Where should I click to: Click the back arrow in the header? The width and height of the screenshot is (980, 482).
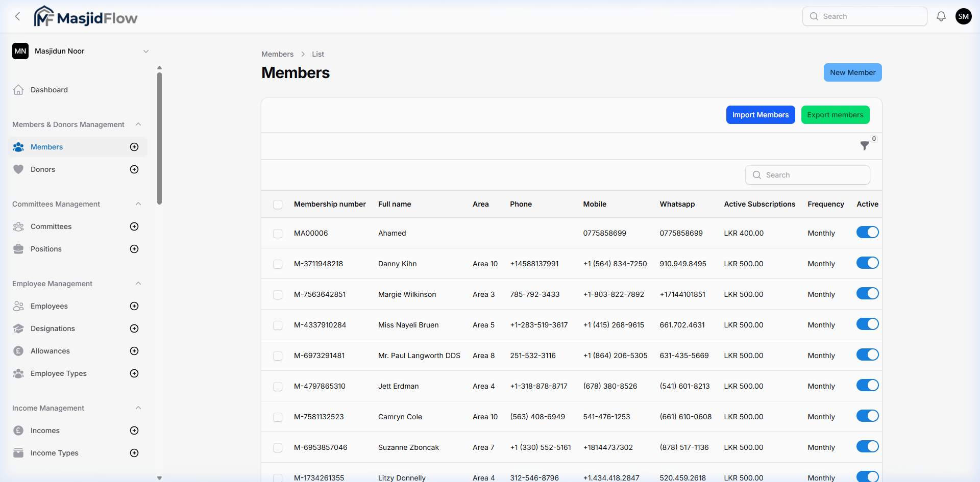tap(18, 16)
